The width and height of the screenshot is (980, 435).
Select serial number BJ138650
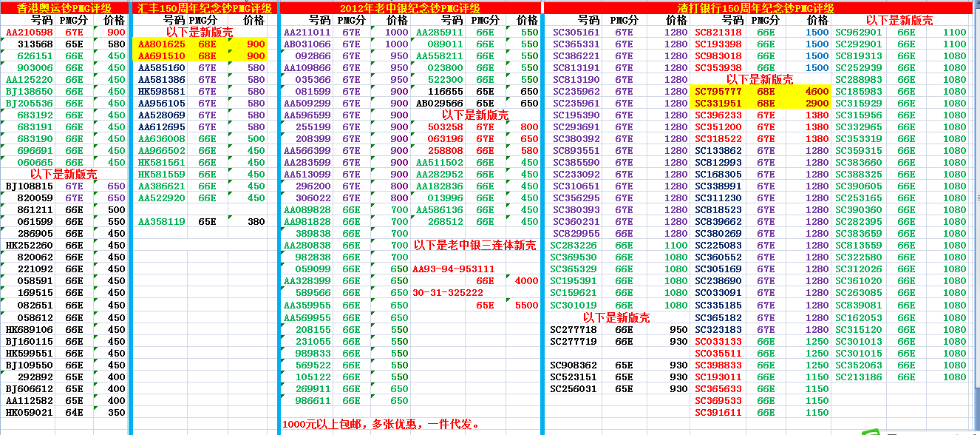point(30,92)
